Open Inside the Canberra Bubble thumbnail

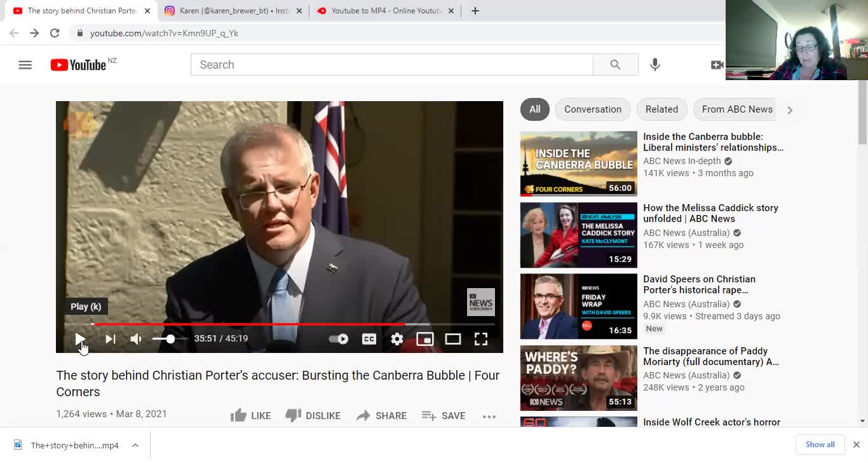click(x=579, y=163)
